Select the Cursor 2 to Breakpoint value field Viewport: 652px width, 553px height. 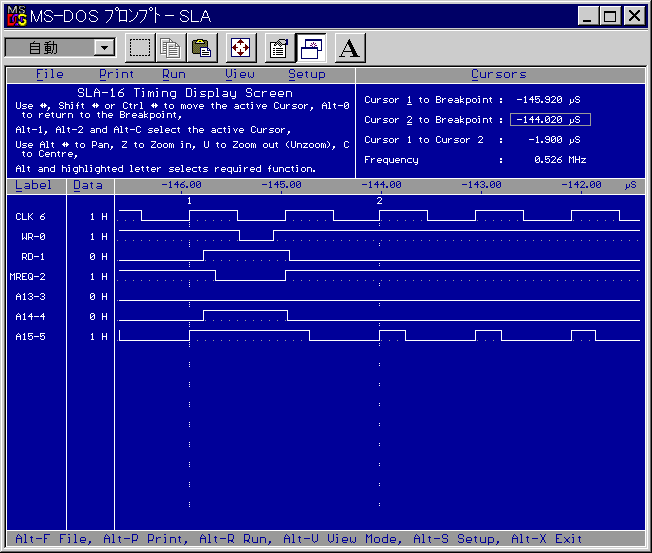pos(549,120)
